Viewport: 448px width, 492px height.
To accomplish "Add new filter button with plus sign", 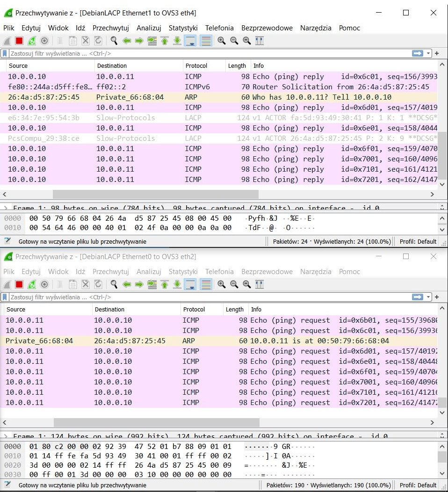I will (x=437, y=53).
